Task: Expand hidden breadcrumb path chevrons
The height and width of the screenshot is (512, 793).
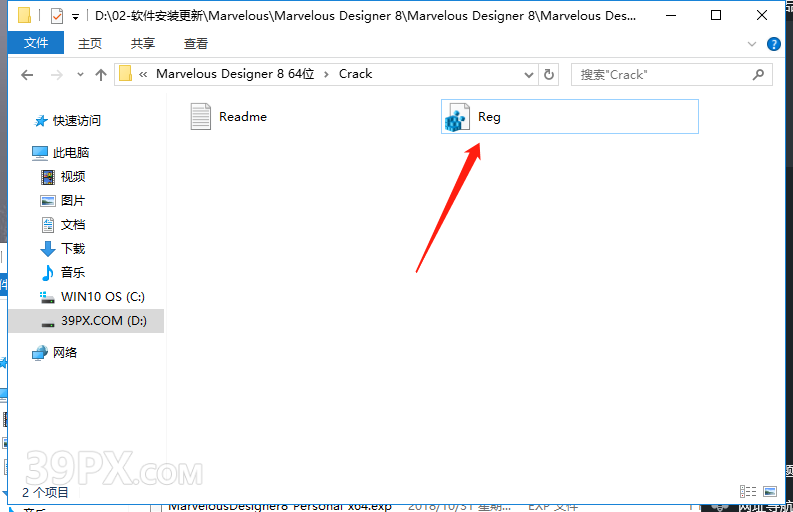Action: 143,75
